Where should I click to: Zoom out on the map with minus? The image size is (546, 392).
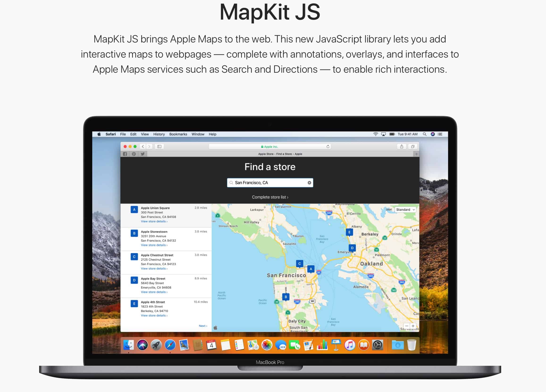coord(407,326)
